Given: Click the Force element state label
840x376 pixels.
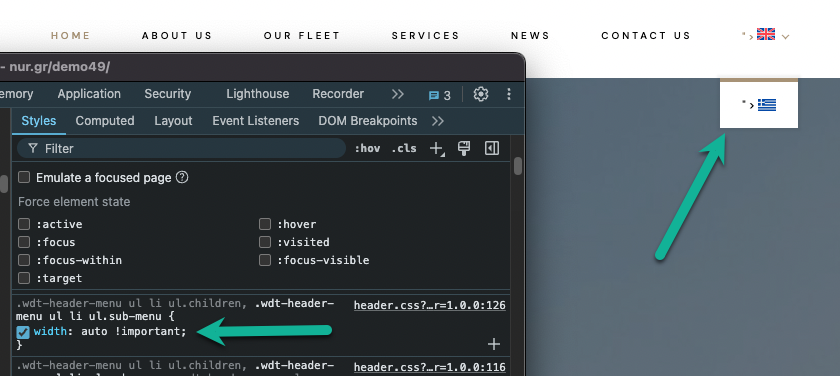Looking at the screenshot, I should [74, 202].
